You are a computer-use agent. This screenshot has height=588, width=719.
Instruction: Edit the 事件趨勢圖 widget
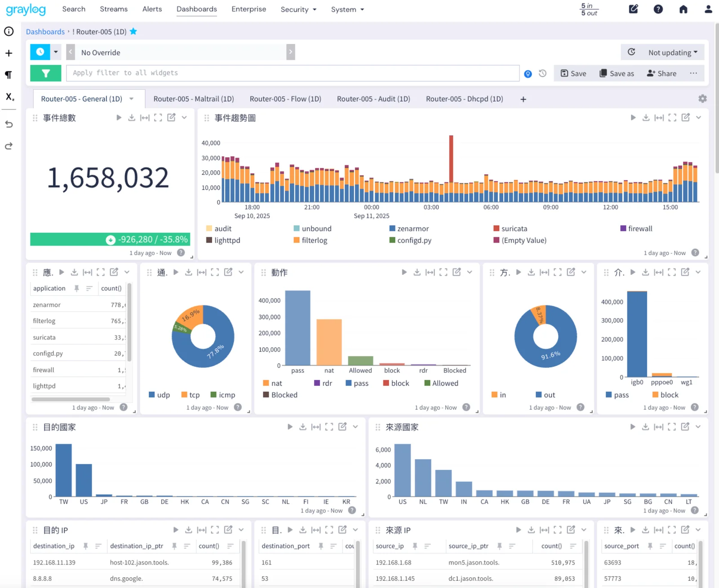coord(685,118)
